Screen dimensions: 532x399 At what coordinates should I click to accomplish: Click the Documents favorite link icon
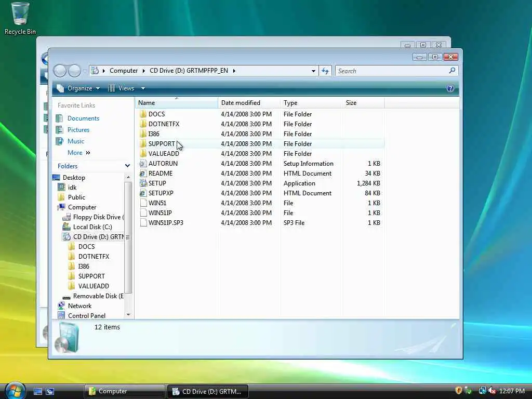point(59,118)
